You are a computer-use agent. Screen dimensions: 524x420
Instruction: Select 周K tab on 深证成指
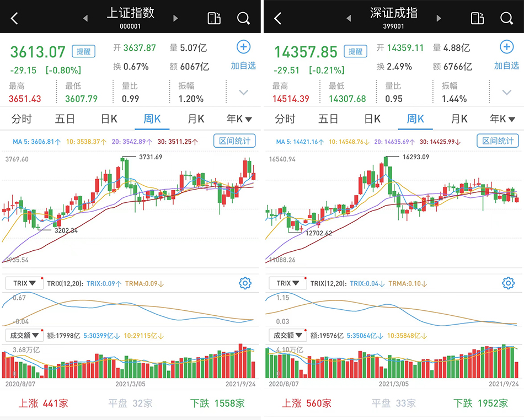tap(415, 119)
